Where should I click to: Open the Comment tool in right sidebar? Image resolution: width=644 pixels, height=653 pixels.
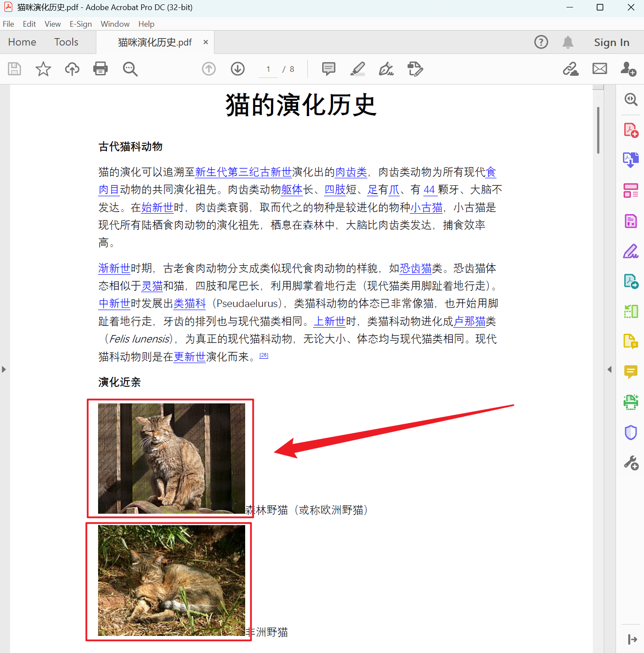(x=631, y=372)
